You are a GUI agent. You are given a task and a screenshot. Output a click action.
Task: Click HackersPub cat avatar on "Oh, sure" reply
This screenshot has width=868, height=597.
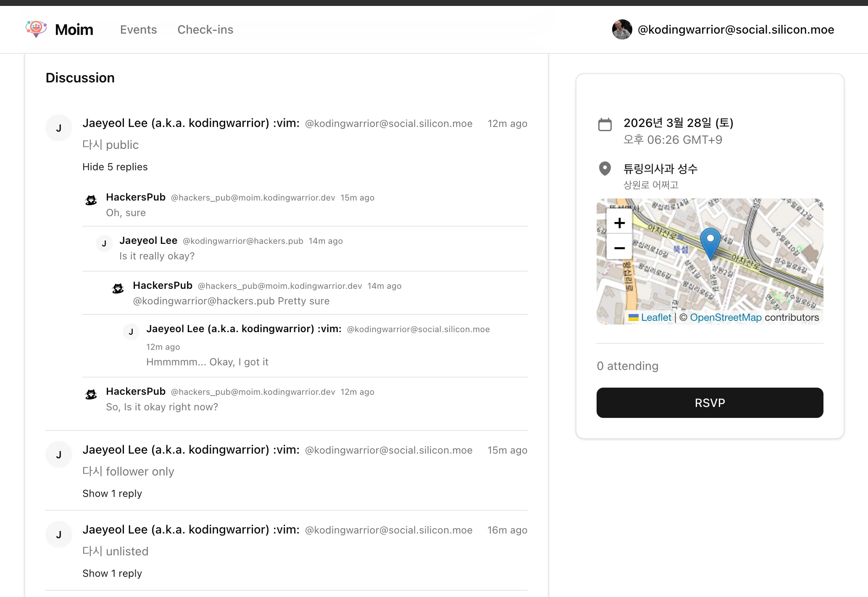point(91,200)
